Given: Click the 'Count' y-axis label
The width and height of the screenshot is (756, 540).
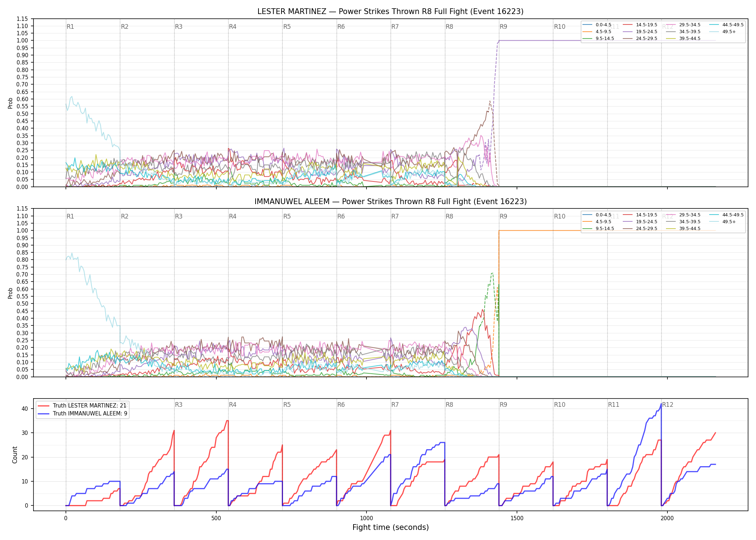Looking at the screenshot, I should pos(15,455).
